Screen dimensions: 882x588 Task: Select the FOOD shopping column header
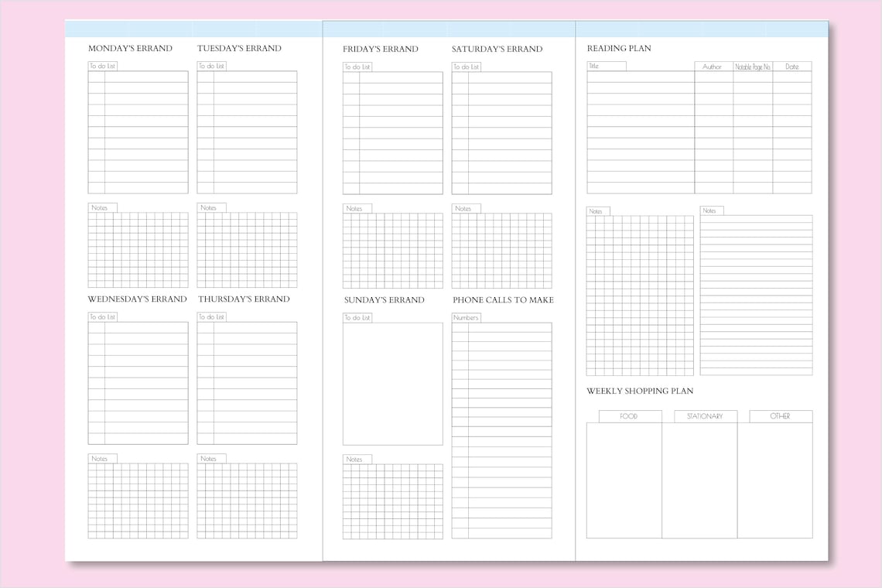coord(628,415)
